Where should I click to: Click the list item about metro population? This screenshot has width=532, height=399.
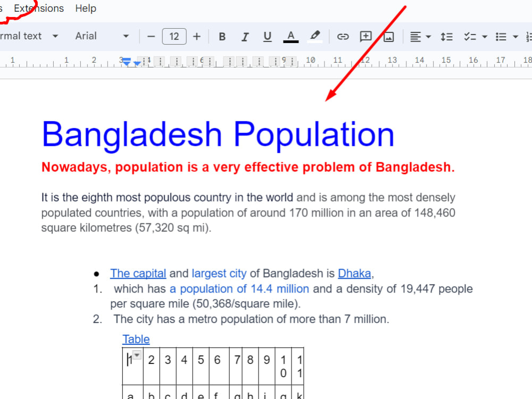coord(252,319)
